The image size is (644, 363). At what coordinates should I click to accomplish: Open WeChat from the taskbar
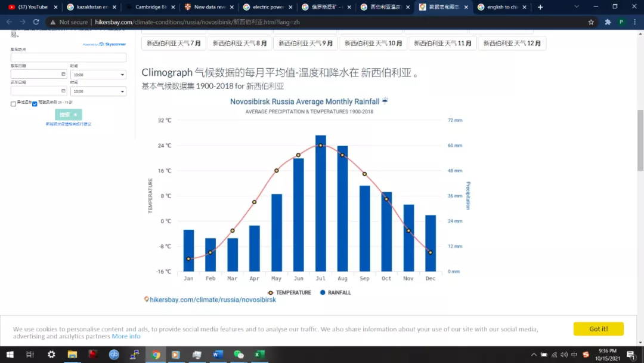pos(239,355)
